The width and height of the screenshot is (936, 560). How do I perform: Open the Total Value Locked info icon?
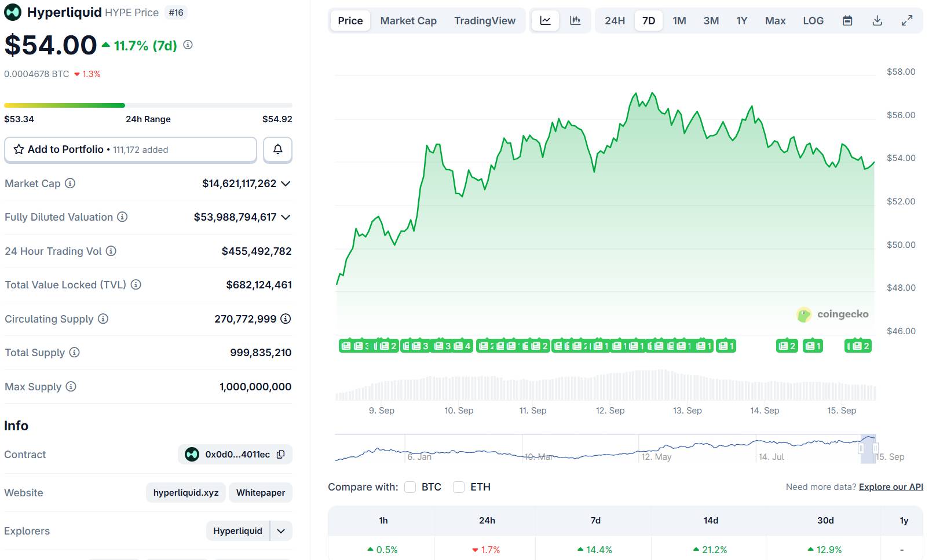(x=136, y=284)
